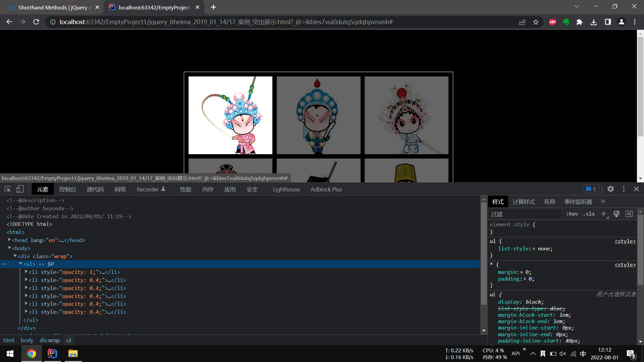Click the browser forward arrow

(x=22, y=22)
